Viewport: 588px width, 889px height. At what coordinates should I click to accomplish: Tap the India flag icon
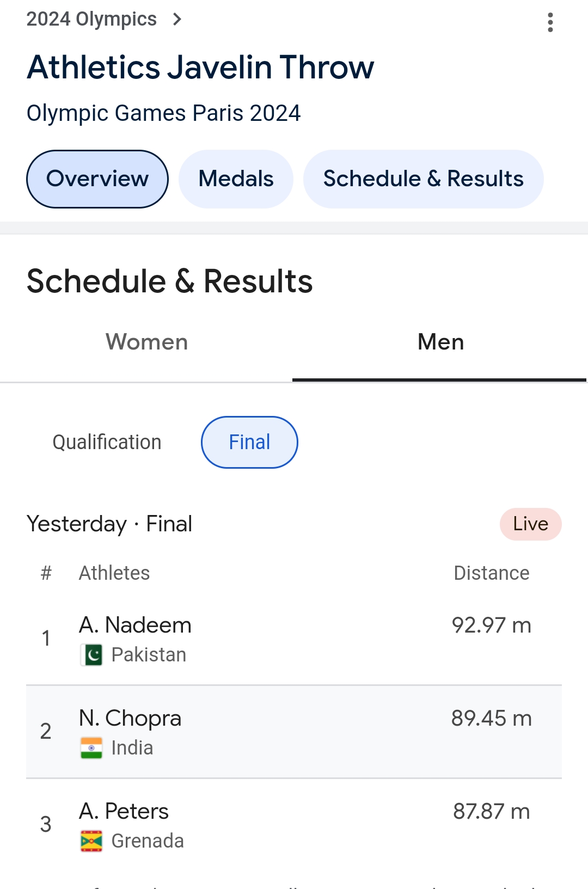(91, 748)
